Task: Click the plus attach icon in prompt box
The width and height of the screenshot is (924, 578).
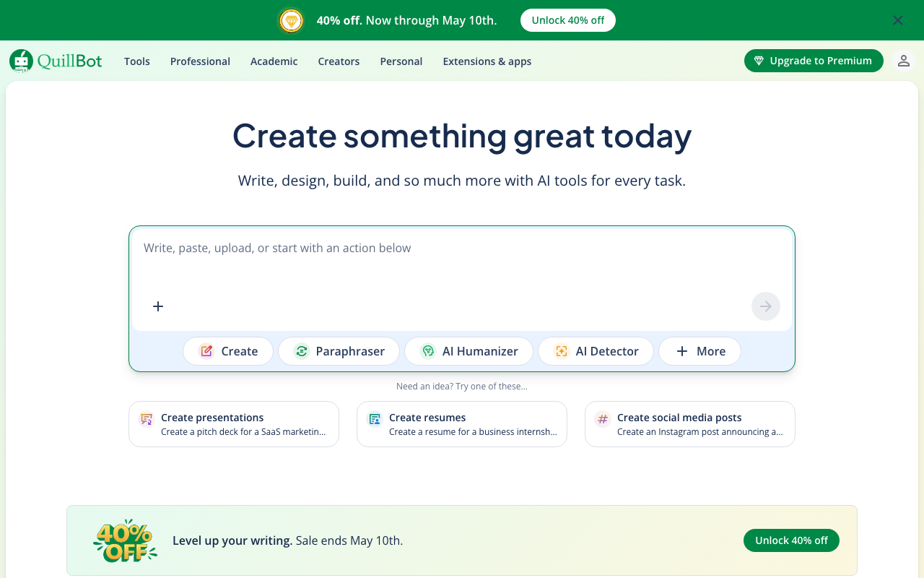Action: pos(158,306)
